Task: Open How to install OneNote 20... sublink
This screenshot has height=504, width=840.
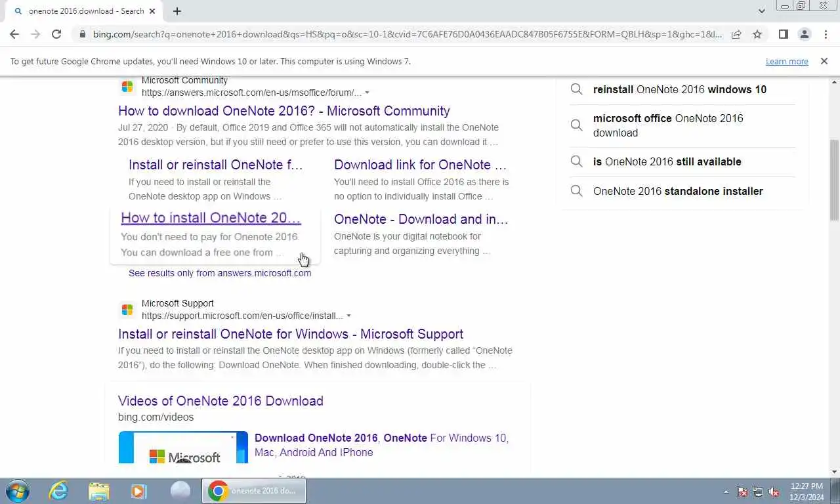Action: click(x=211, y=218)
